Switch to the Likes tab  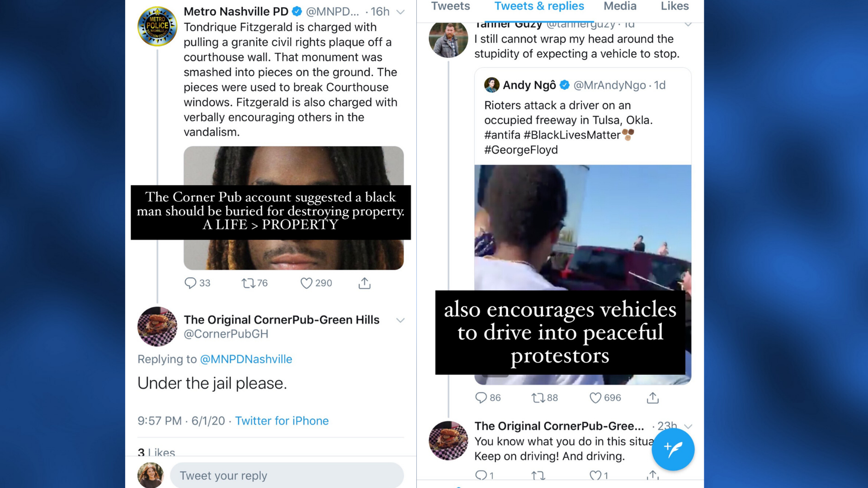(x=675, y=6)
